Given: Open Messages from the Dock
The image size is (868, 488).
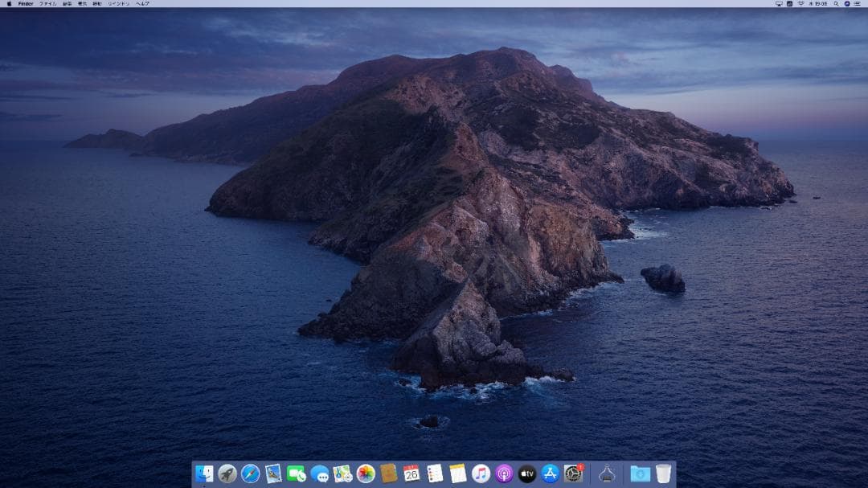Looking at the screenshot, I should point(320,474).
